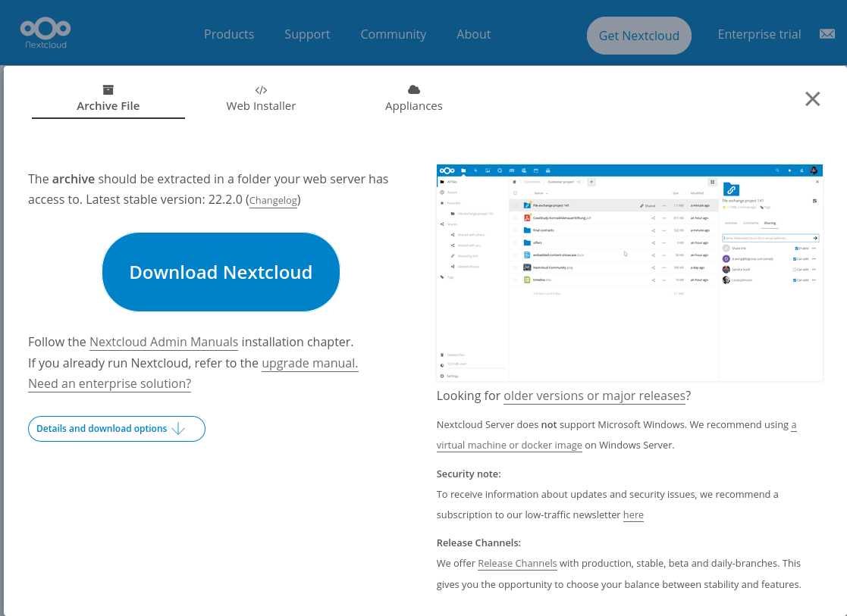Viewport: 847px width, 616px height.
Task: Click the Nextcloud files screenshot thumbnail
Action: coord(629,273)
